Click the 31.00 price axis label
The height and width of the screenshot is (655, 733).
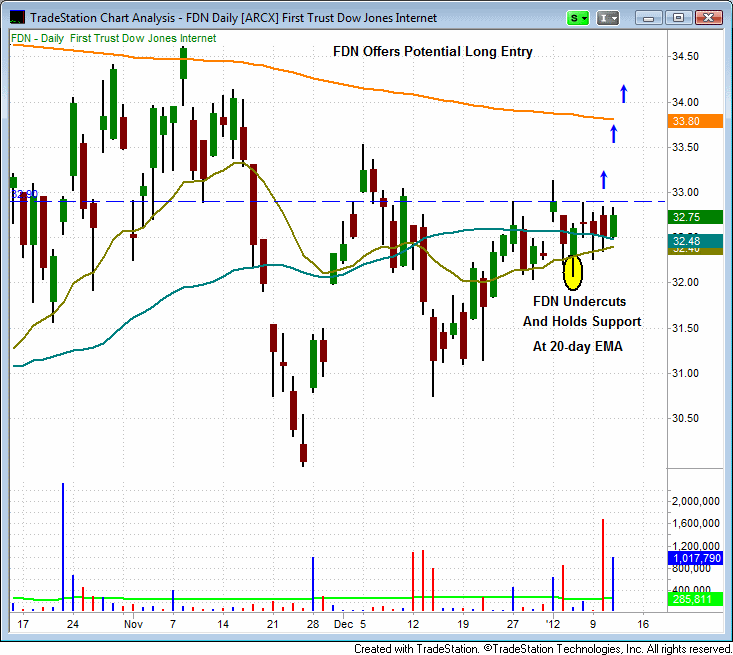tap(685, 373)
